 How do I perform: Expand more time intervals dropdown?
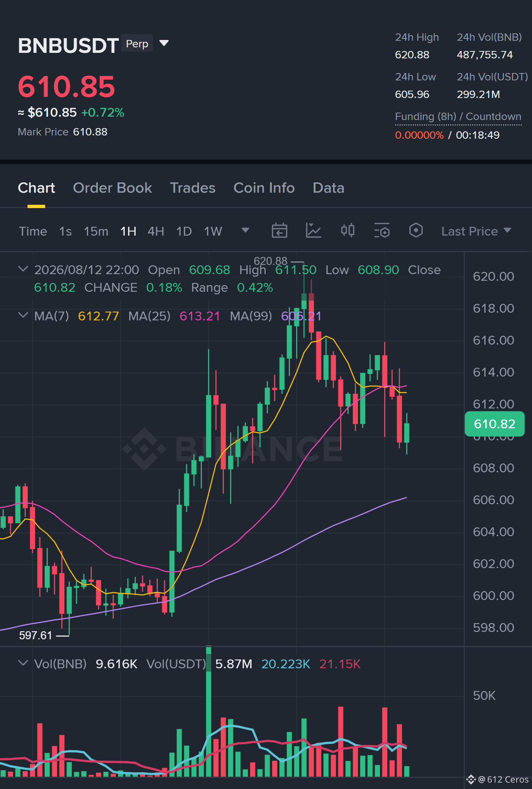[245, 230]
